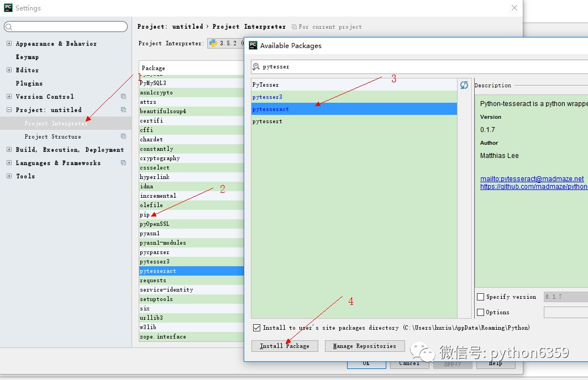Select pytesseract in available packages list
This screenshot has height=380, width=588.
tap(354, 109)
